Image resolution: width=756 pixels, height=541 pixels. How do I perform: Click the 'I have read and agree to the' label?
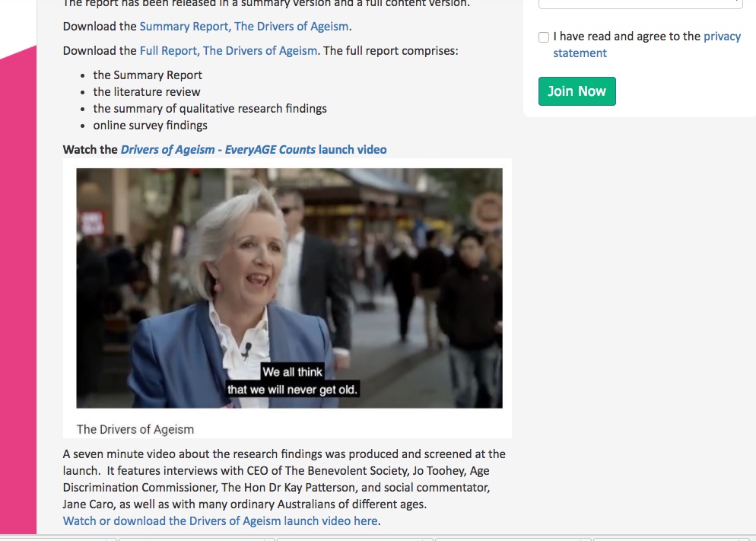click(x=627, y=37)
